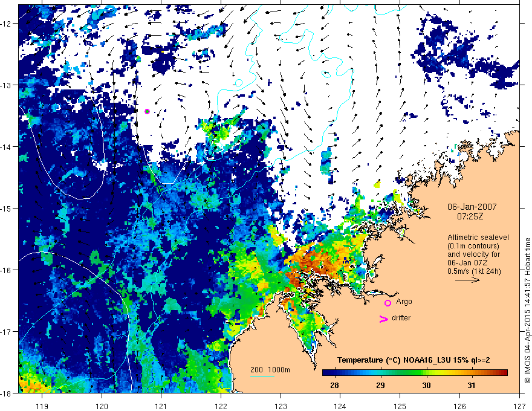Image resolution: width=532 pixels, height=411 pixels.
Task: Click the Temperature NOAA16_L3U title text
Action: point(414,360)
